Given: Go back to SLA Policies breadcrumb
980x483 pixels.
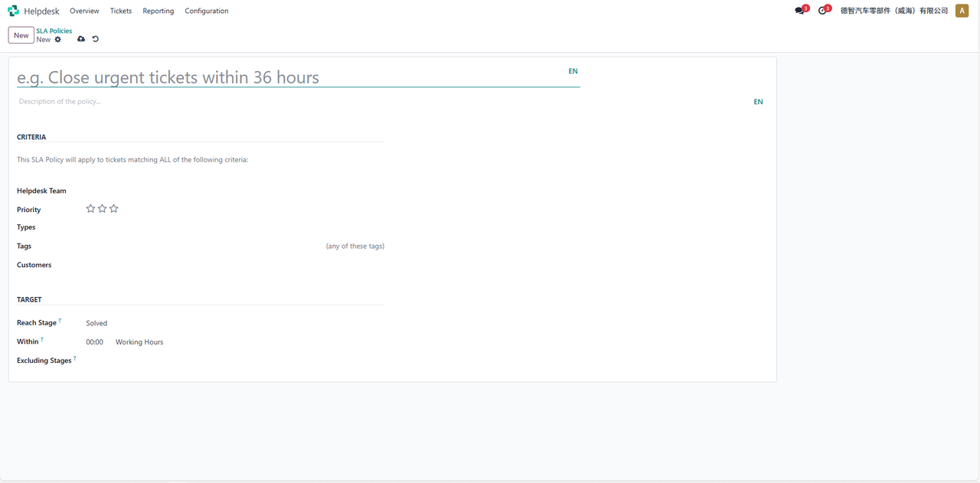Looking at the screenshot, I should [x=54, y=31].
